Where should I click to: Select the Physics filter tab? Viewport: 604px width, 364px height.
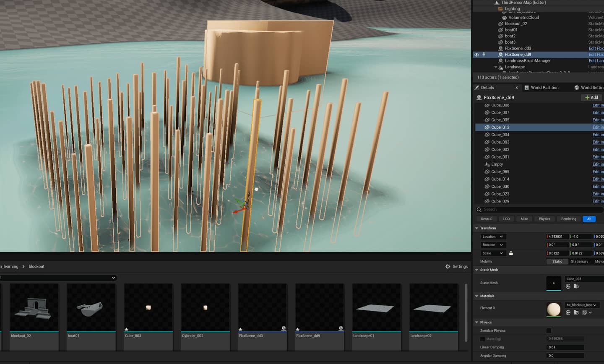point(544,219)
